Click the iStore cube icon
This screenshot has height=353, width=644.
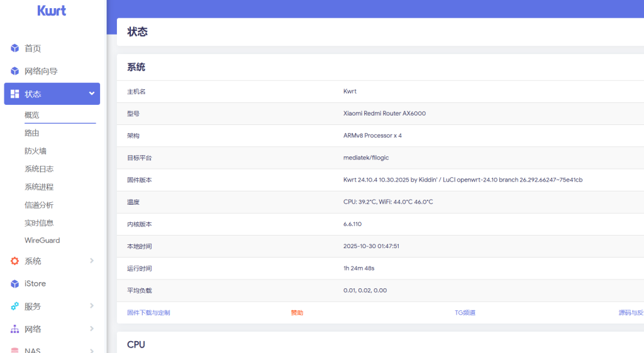(15, 284)
